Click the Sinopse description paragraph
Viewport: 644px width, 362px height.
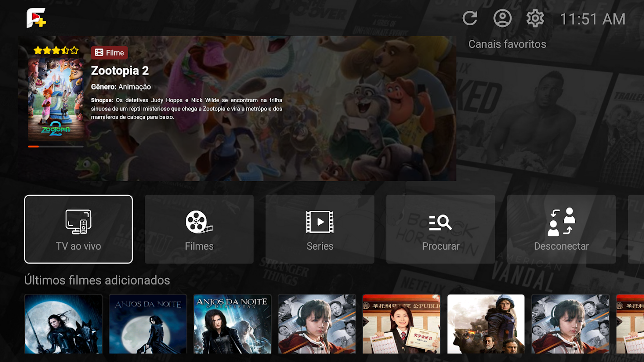pos(187,109)
